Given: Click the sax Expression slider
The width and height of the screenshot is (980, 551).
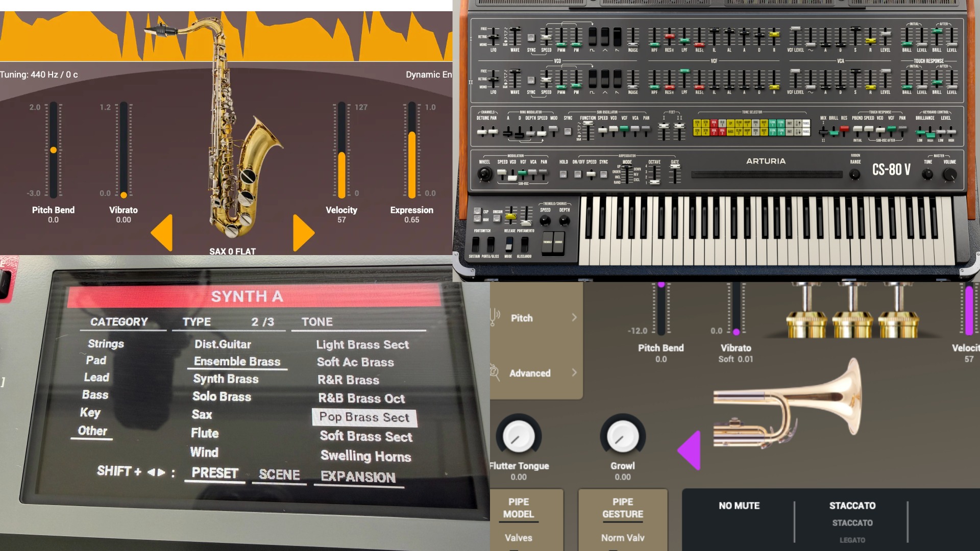Looking at the screenshot, I should pyautogui.click(x=412, y=150).
